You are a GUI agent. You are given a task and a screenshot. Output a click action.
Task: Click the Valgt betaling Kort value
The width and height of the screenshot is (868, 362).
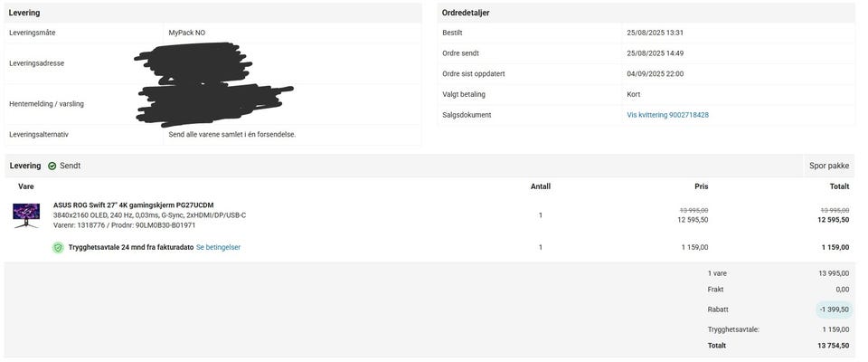(633, 95)
